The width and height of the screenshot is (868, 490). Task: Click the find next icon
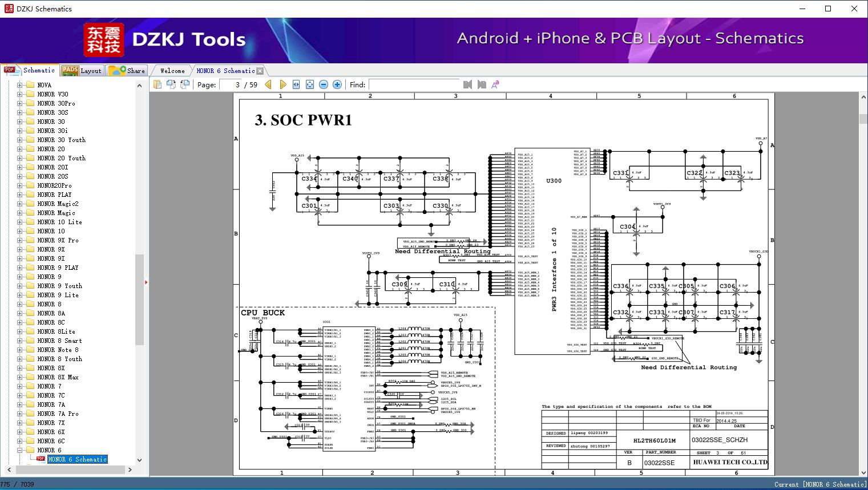pyautogui.click(x=482, y=84)
